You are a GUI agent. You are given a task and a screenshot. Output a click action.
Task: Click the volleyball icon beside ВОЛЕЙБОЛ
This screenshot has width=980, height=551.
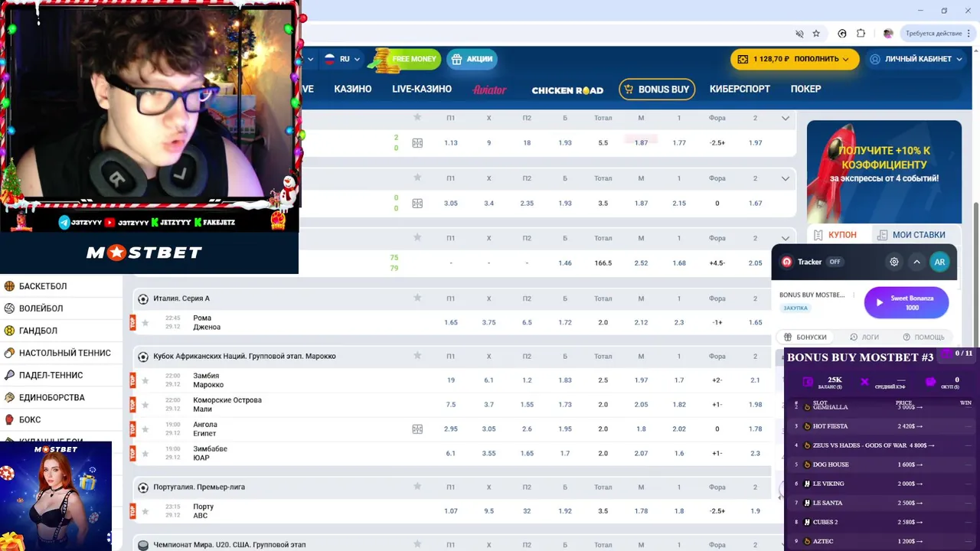click(9, 308)
